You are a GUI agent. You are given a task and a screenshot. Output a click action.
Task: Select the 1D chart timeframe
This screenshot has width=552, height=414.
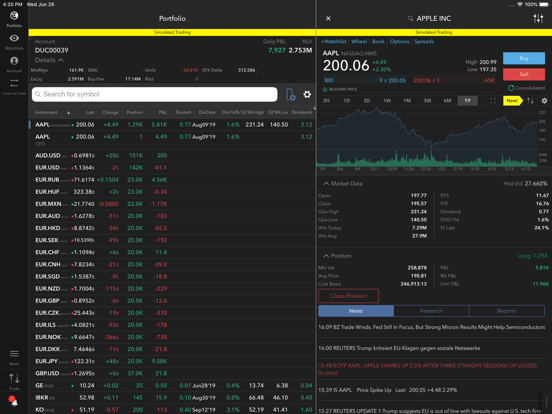pos(346,101)
